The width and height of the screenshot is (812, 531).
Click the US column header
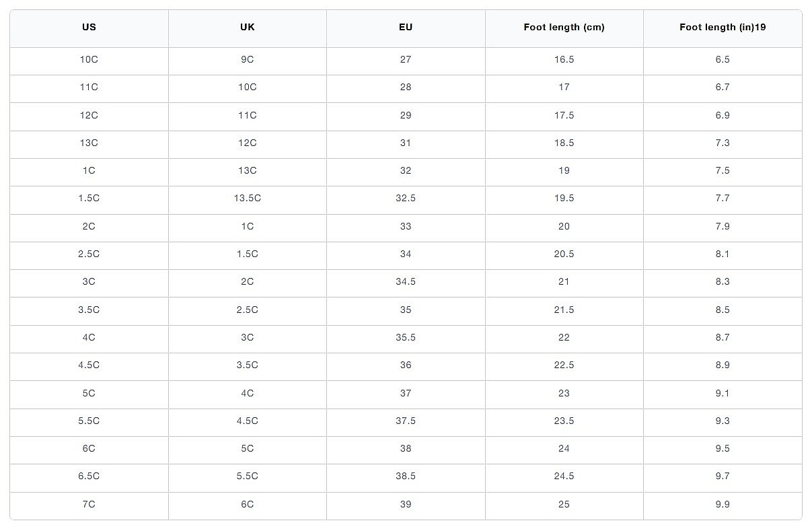click(89, 28)
